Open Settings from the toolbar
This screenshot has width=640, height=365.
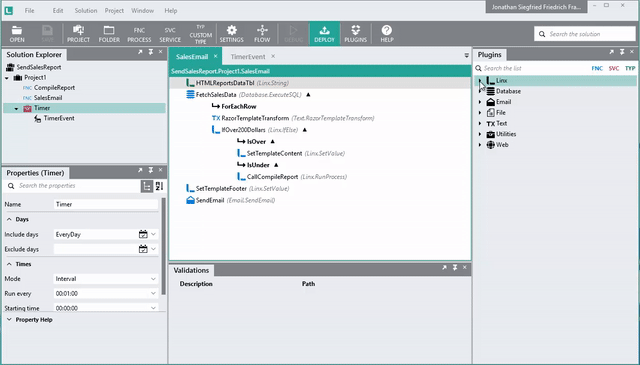231,33
